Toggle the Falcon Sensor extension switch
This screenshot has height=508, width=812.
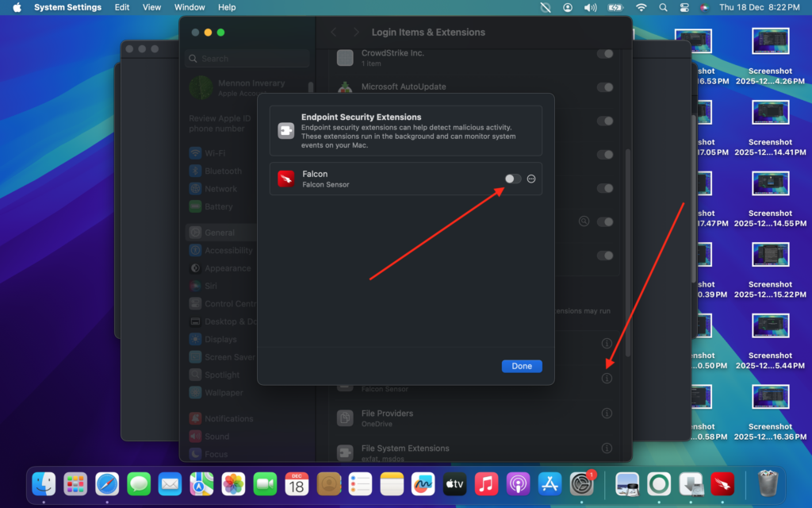click(x=513, y=179)
